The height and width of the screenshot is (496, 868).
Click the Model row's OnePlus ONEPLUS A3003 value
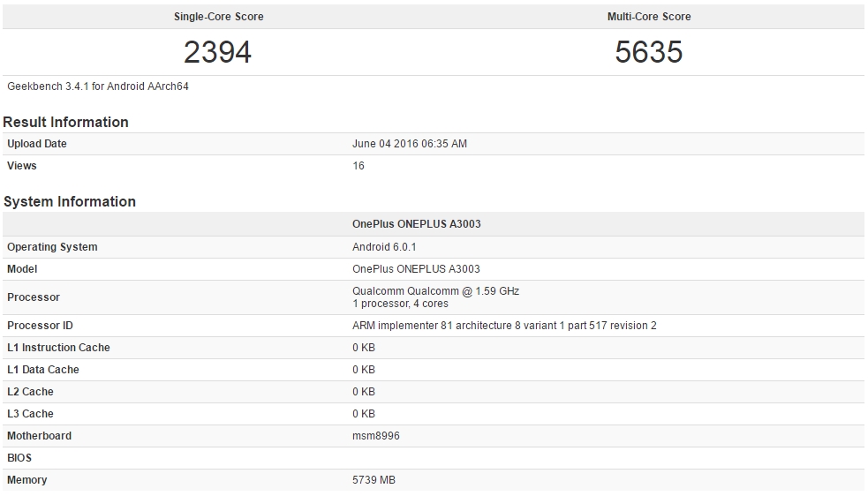(416, 269)
